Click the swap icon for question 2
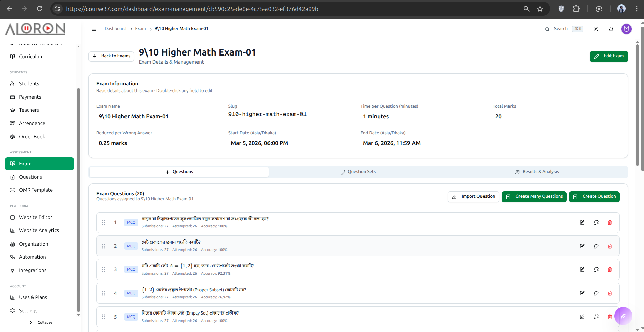This screenshot has width=644, height=332. (596, 246)
